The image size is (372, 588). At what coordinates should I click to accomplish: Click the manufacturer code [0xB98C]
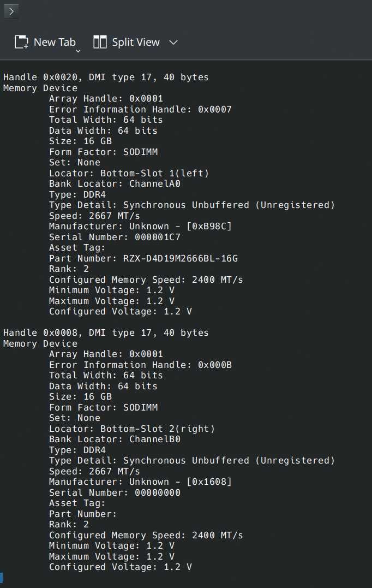209,227
